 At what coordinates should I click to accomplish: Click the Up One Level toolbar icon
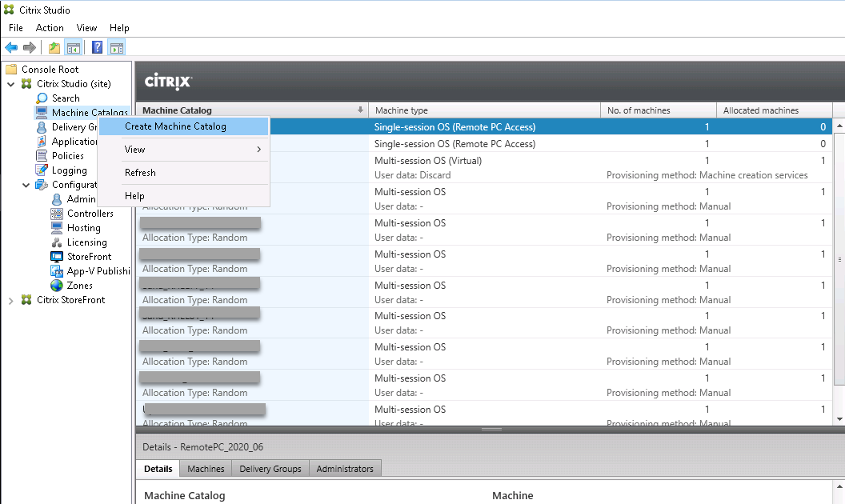click(54, 47)
